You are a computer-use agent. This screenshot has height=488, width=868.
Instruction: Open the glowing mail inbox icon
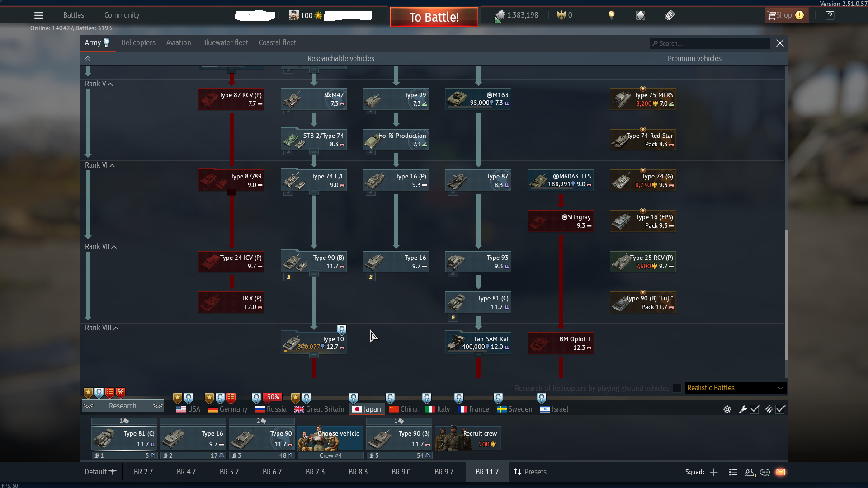point(780,472)
